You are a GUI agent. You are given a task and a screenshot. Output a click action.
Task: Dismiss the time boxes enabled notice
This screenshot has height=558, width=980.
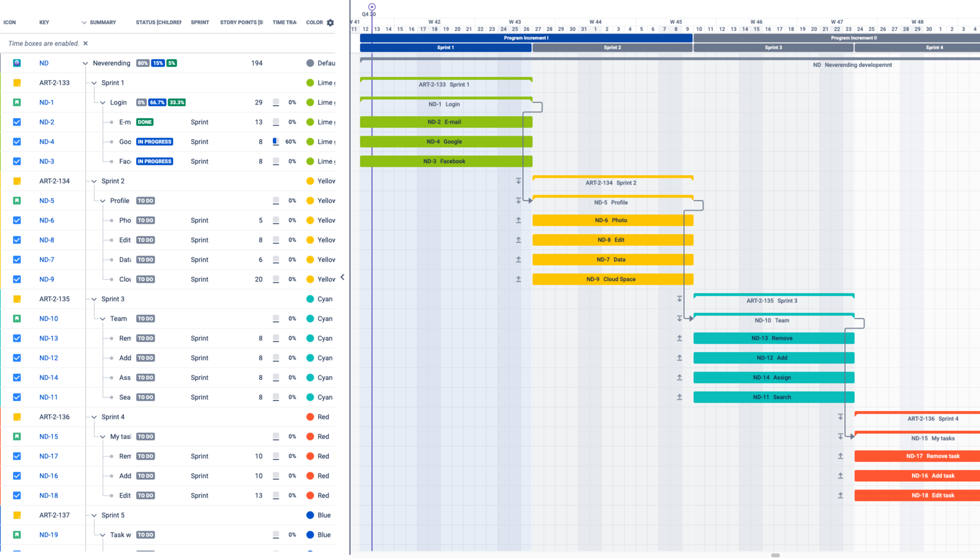[85, 43]
